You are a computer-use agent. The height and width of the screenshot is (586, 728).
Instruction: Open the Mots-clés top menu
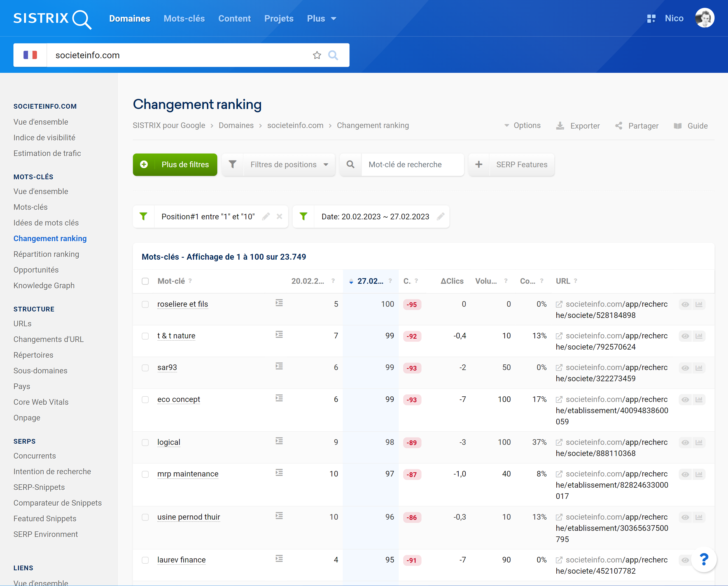[184, 18]
